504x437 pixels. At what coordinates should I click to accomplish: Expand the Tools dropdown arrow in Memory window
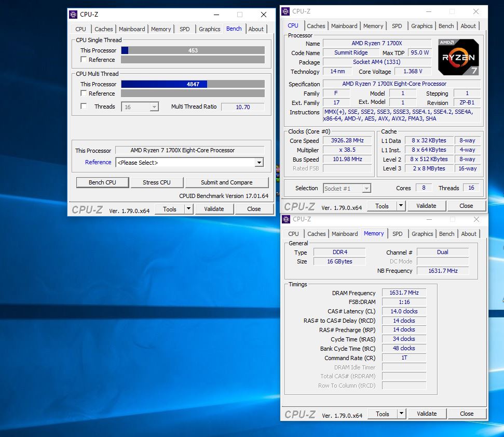(x=401, y=414)
